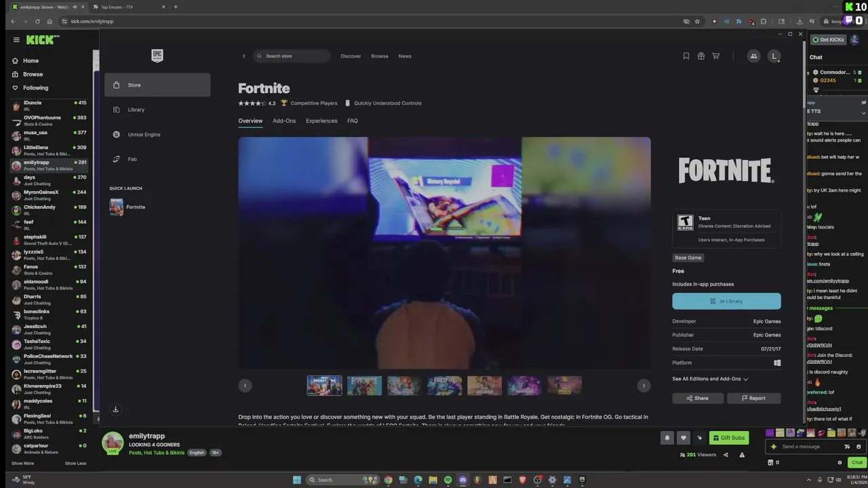Open the chat shop icon
Image resolution: width=868 pixels, height=488 pixels.
click(770, 462)
